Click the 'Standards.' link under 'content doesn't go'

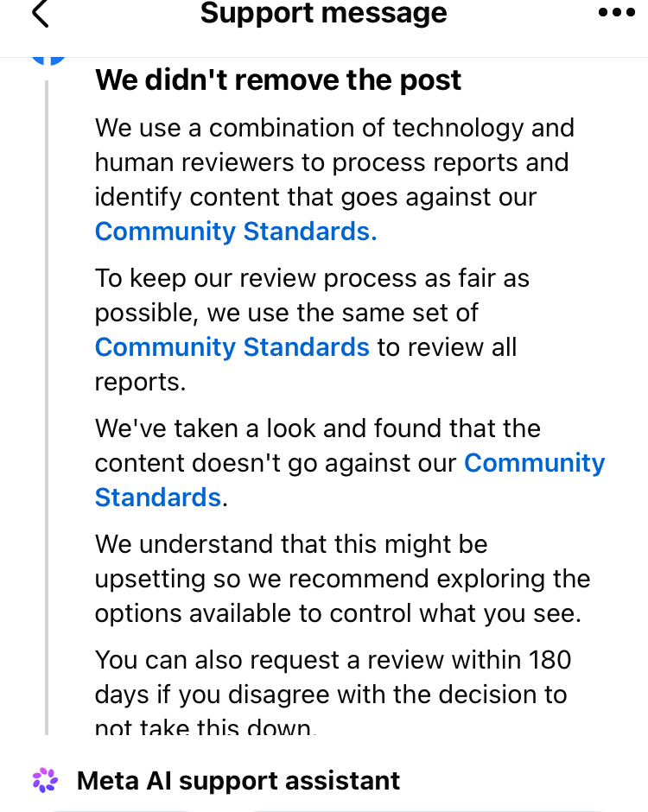[x=158, y=498]
